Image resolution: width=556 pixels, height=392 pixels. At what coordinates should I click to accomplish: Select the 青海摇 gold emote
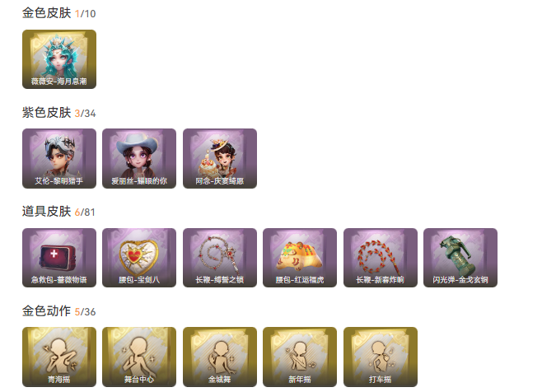tap(59, 357)
